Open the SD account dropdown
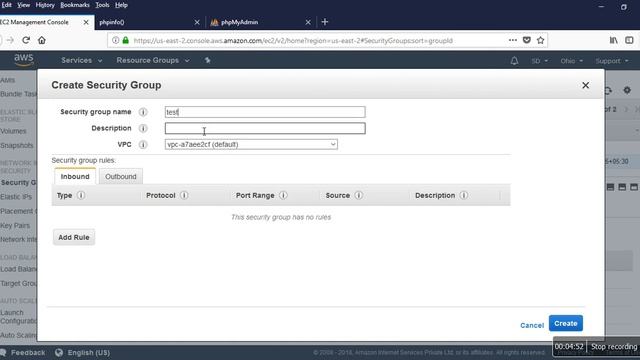Image resolution: width=640 pixels, height=360 pixels. click(539, 61)
